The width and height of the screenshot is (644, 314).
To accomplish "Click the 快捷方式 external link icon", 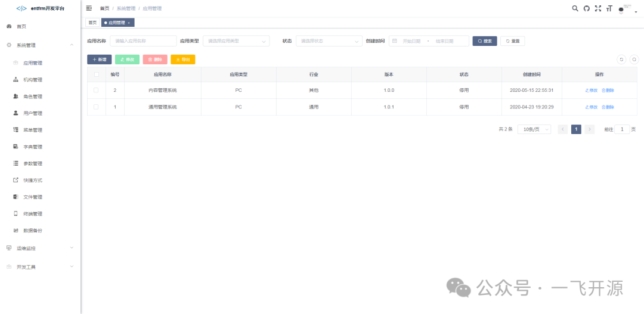I will pos(16,180).
